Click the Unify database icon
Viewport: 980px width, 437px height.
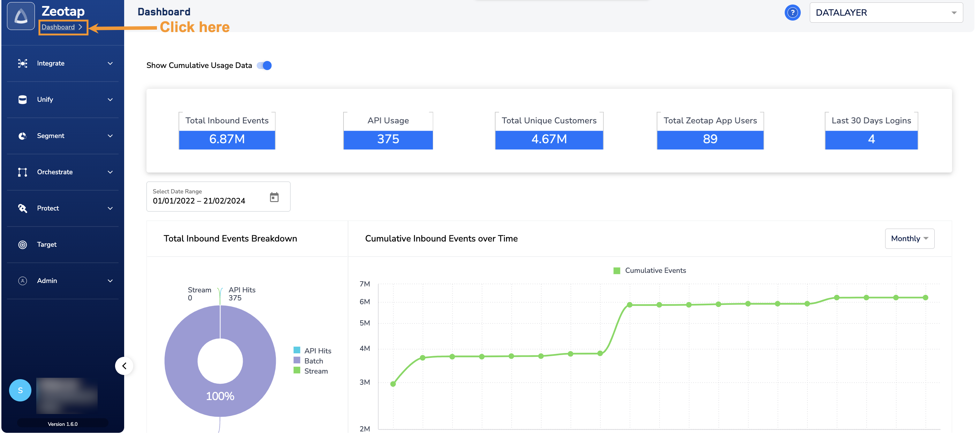22,100
